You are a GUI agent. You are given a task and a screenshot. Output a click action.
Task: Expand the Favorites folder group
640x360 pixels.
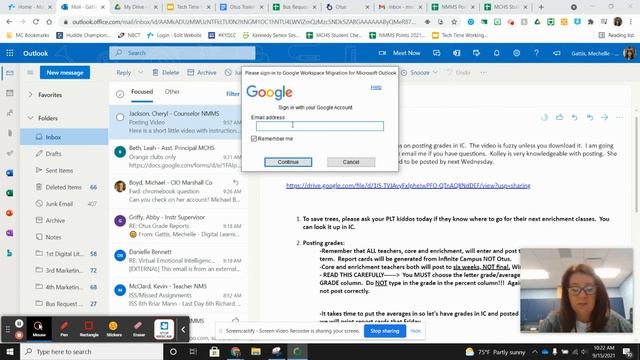click(30, 95)
